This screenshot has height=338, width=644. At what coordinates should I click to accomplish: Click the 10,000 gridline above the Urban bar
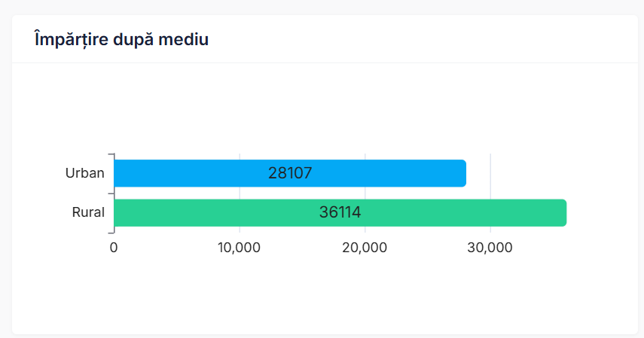tap(240, 157)
